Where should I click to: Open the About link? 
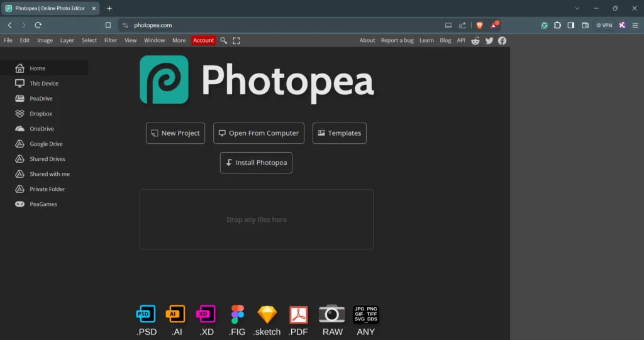click(x=367, y=40)
